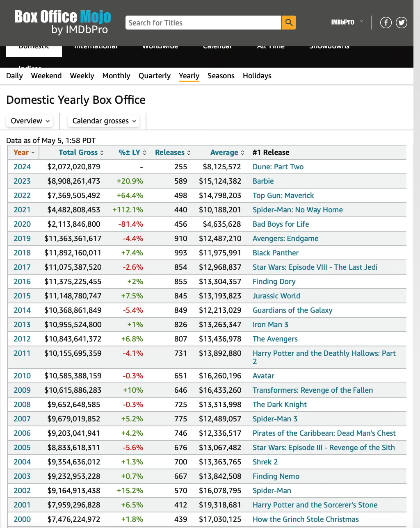
Task: Open the Finding Nemo link
Action: coord(276,476)
